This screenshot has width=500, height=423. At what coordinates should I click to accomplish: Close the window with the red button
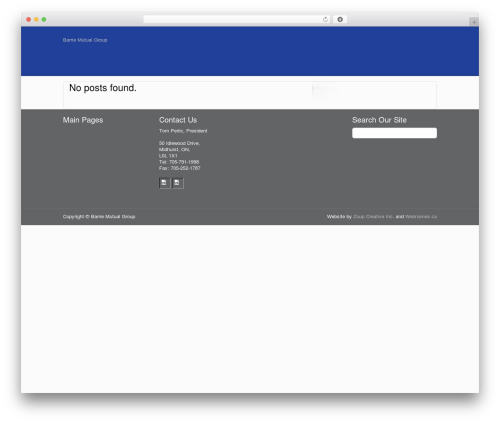(29, 19)
